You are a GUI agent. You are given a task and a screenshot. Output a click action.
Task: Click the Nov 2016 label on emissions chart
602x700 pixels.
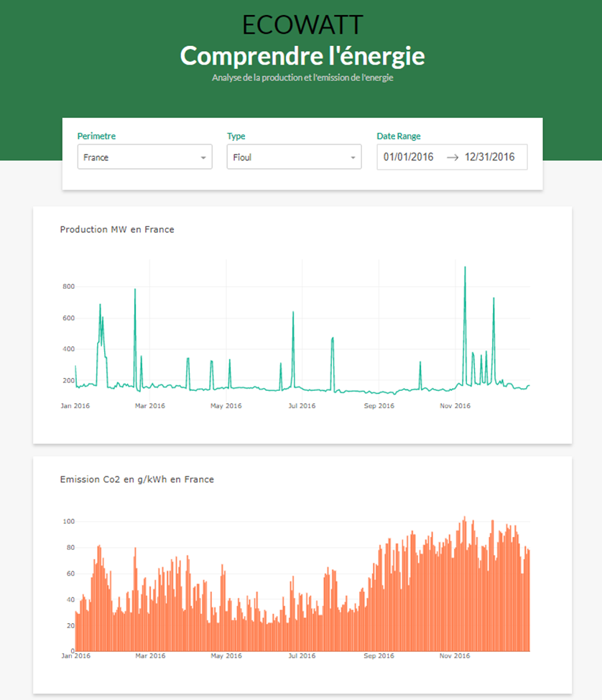[x=455, y=655]
